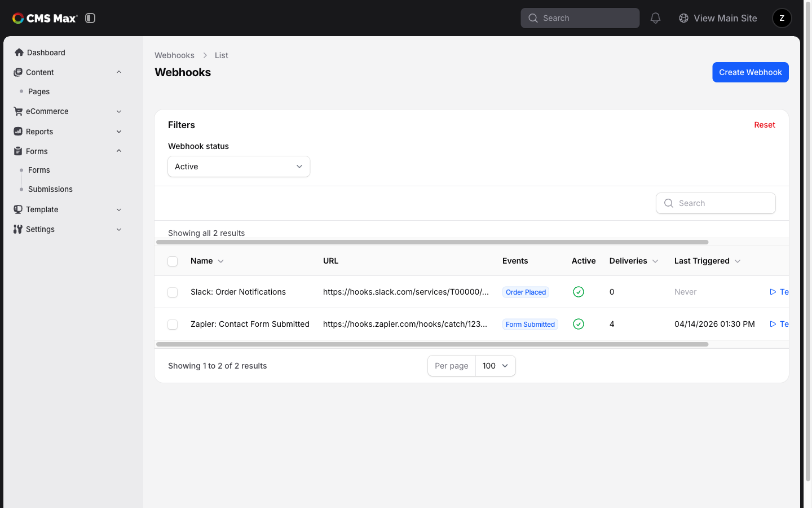Open Forms sub-item in sidebar
The image size is (812, 508).
(39, 170)
